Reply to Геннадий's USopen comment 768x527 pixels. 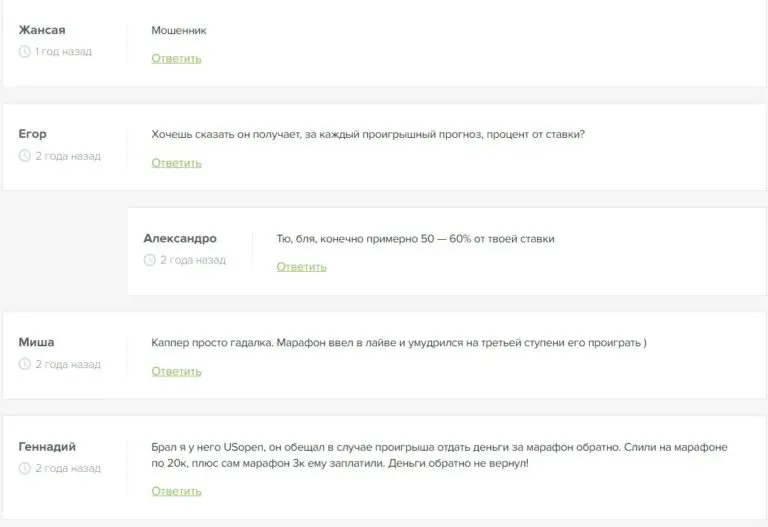click(x=176, y=491)
